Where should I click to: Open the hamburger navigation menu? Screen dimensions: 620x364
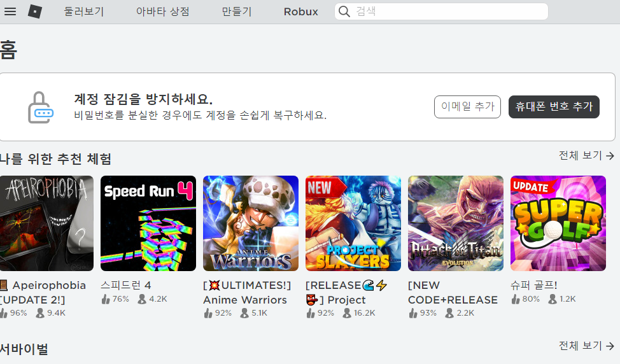click(x=10, y=11)
